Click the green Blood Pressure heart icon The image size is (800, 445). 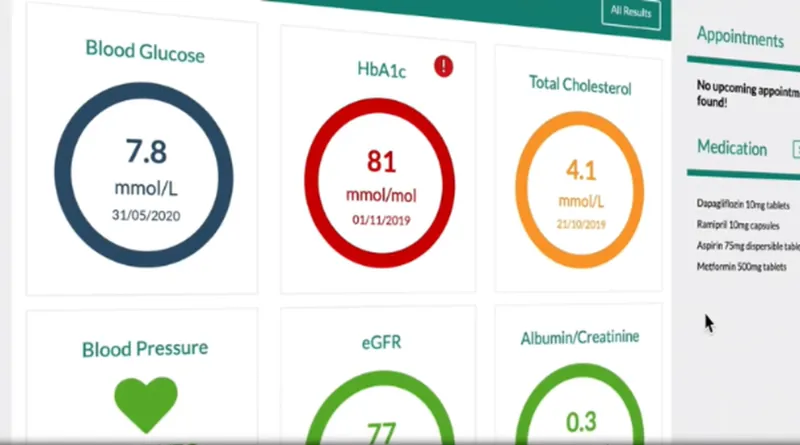coord(146,405)
